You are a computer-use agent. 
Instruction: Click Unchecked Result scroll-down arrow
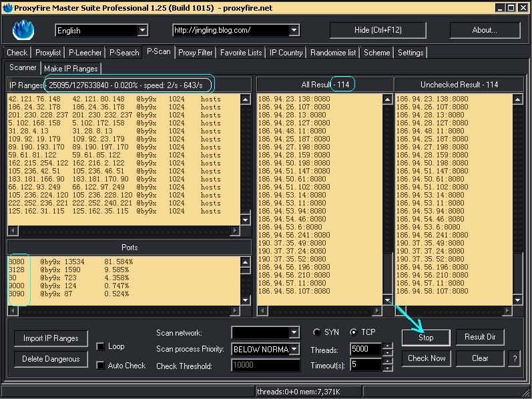[517, 300]
